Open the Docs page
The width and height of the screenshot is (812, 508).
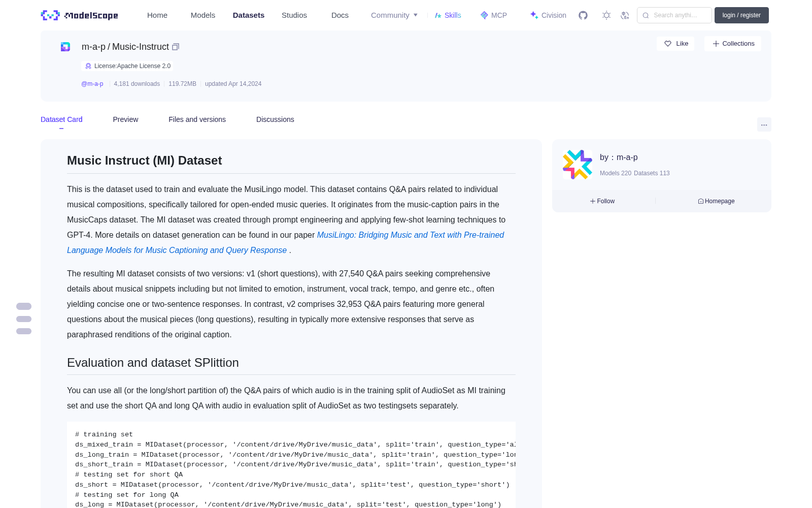[x=340, y=15]
